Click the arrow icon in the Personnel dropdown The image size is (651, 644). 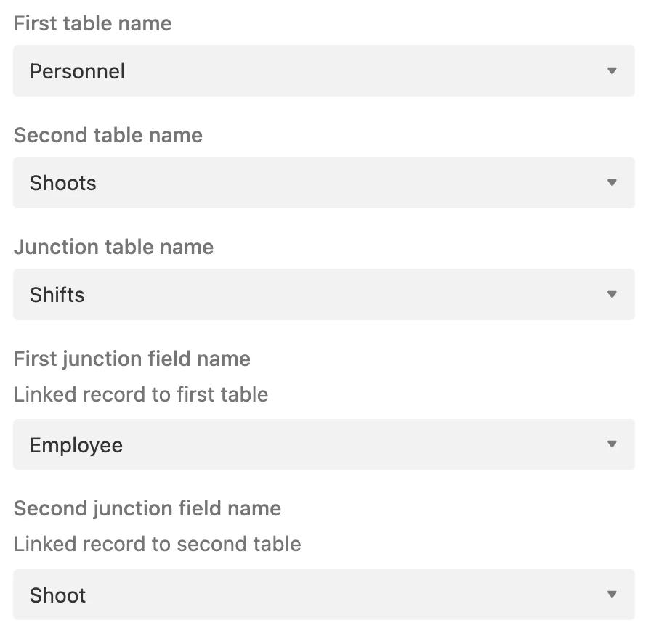(x=612, y=71)
